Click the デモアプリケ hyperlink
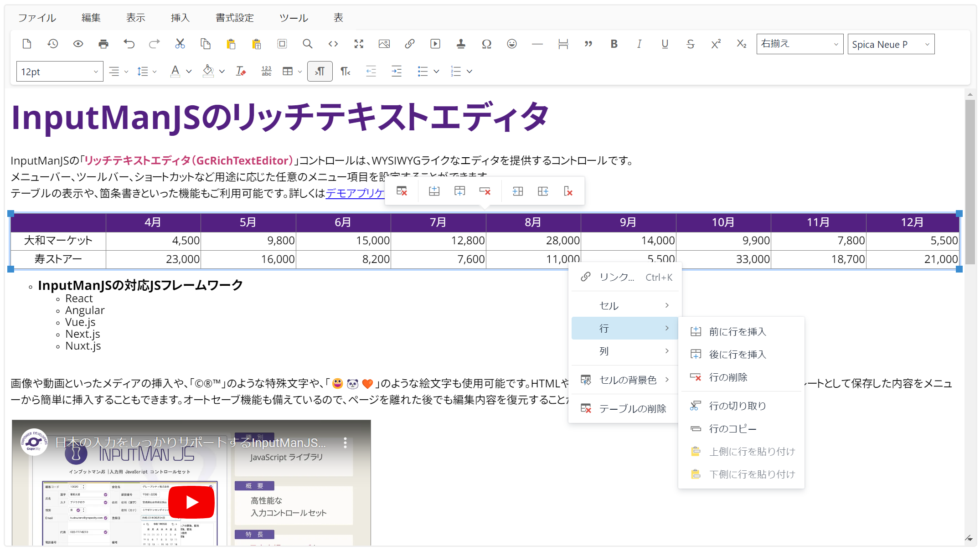 (355, 193)
